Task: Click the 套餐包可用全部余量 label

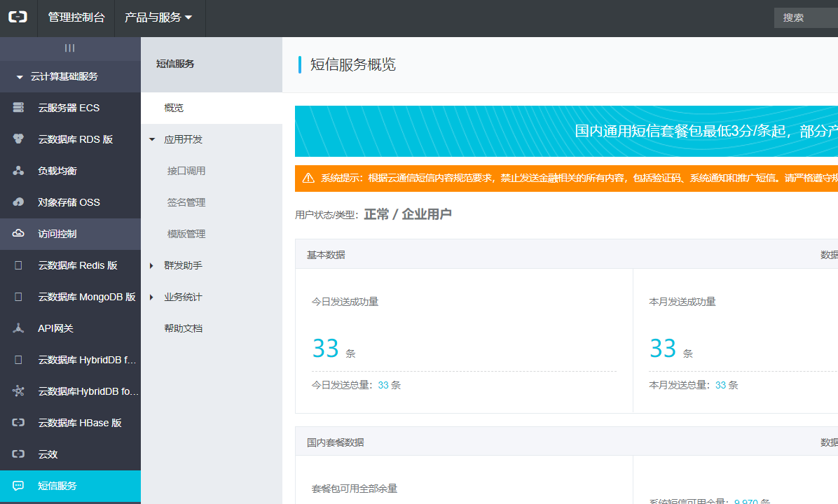Action: [355, 489]
